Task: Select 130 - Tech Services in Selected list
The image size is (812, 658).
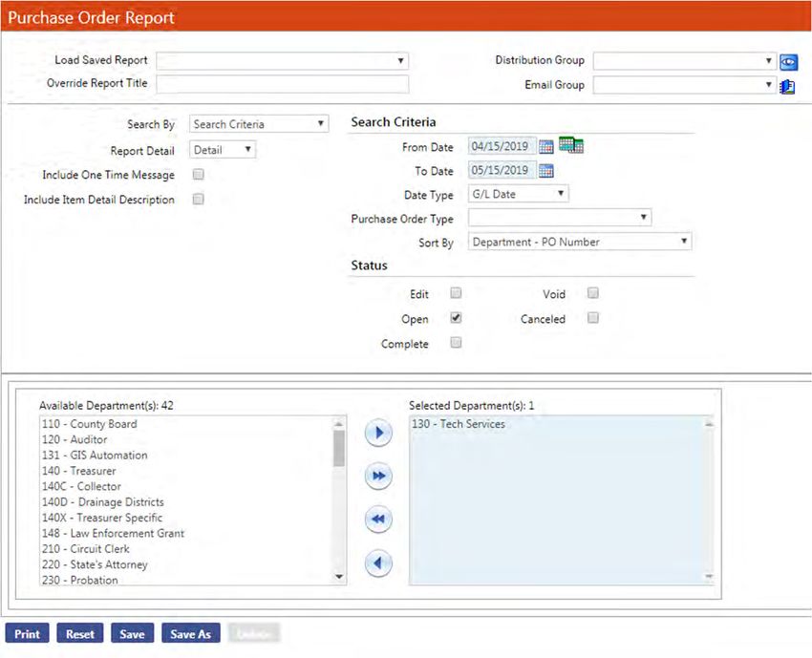Action: pos(458,424)
